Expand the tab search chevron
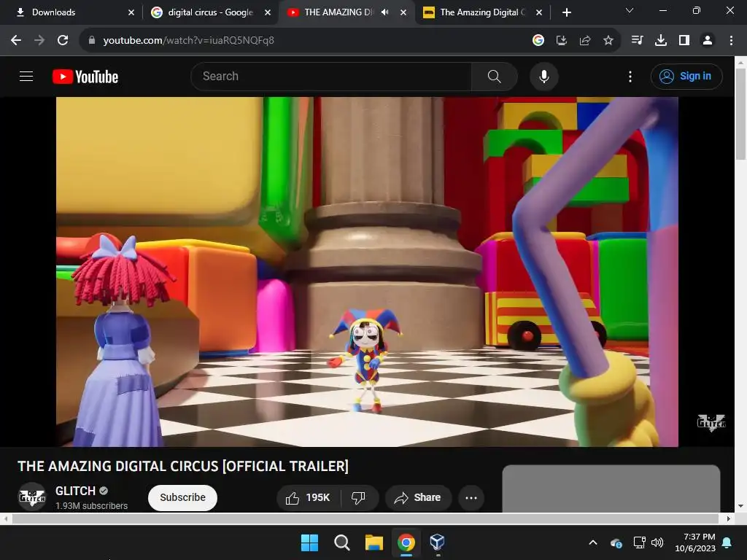The width and height of the screenshot is (747, 560). pos(630,10)
